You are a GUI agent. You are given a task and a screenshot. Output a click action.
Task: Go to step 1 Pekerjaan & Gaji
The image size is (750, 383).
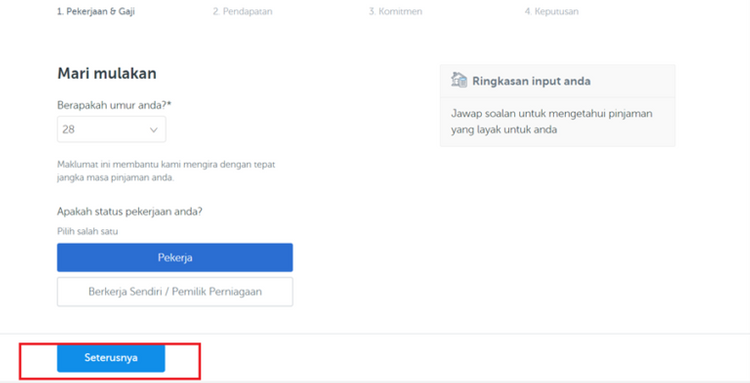click(x=96, y=11)
